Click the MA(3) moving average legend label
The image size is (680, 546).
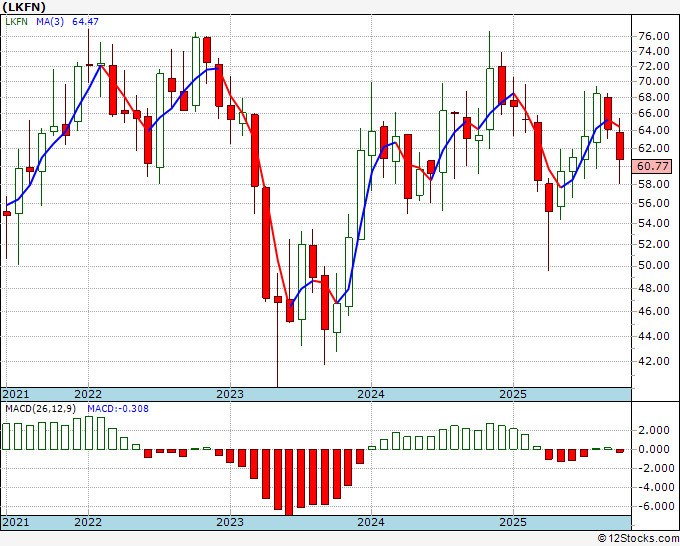[x=50, y=21]
